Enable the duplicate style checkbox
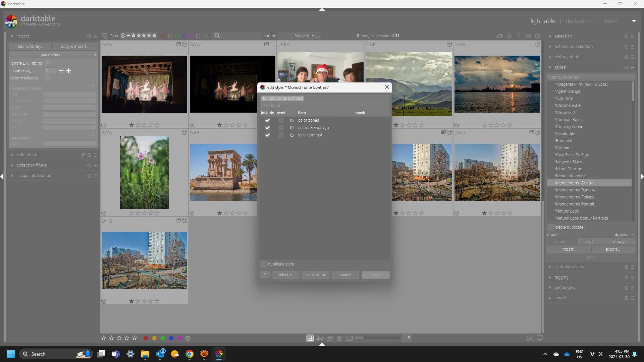Viewport: 644px width, 362px height. tap(264, 264)
